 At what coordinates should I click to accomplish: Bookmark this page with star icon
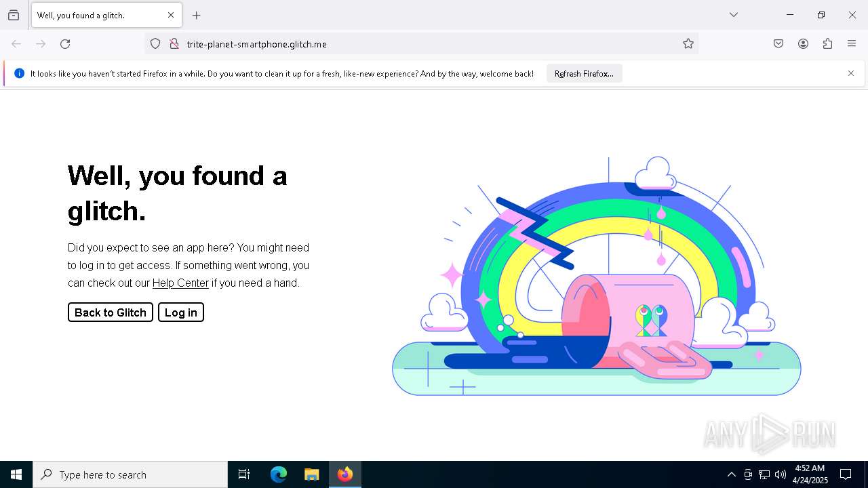[688, 44]
